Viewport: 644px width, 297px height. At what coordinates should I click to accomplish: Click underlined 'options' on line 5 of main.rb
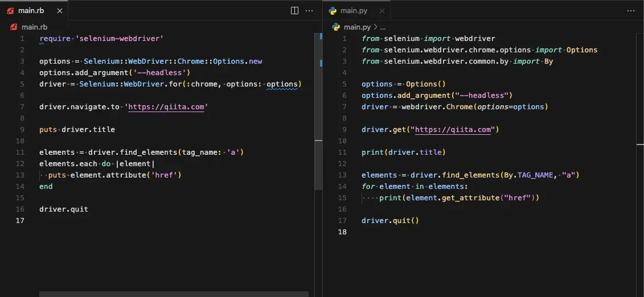click(282, 84)
